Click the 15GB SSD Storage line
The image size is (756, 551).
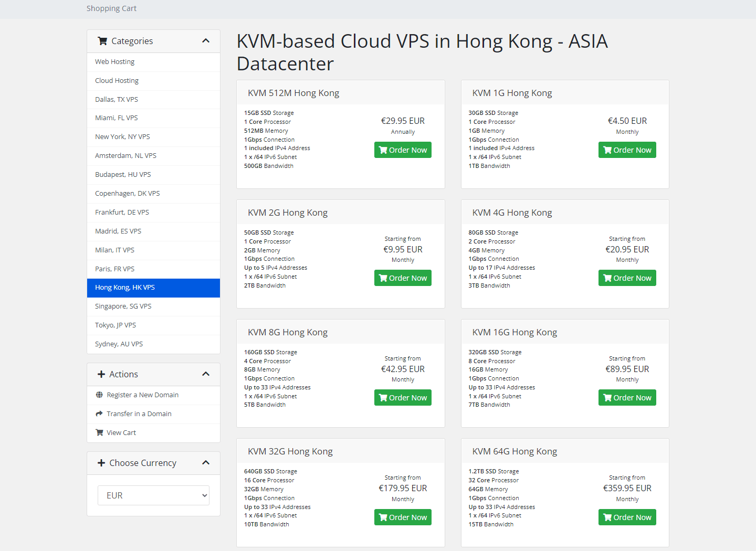pyautogui.click(x=269, y=113)
